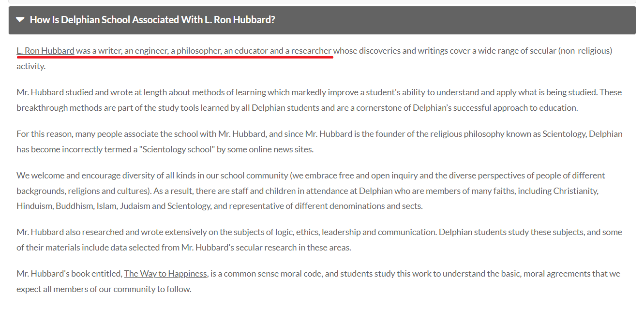The height and width of the screenshot is (309, 644).
Task: Follow the "methods of learning" hyperlink
Action: (229, 92)
